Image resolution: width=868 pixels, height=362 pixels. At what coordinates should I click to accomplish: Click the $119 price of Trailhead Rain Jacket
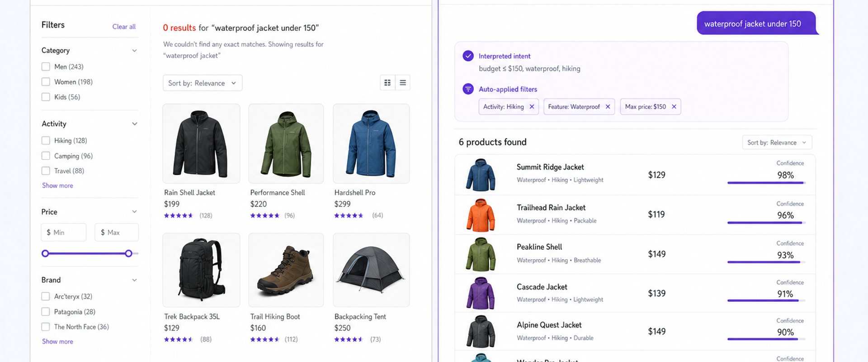pos(656,214)
